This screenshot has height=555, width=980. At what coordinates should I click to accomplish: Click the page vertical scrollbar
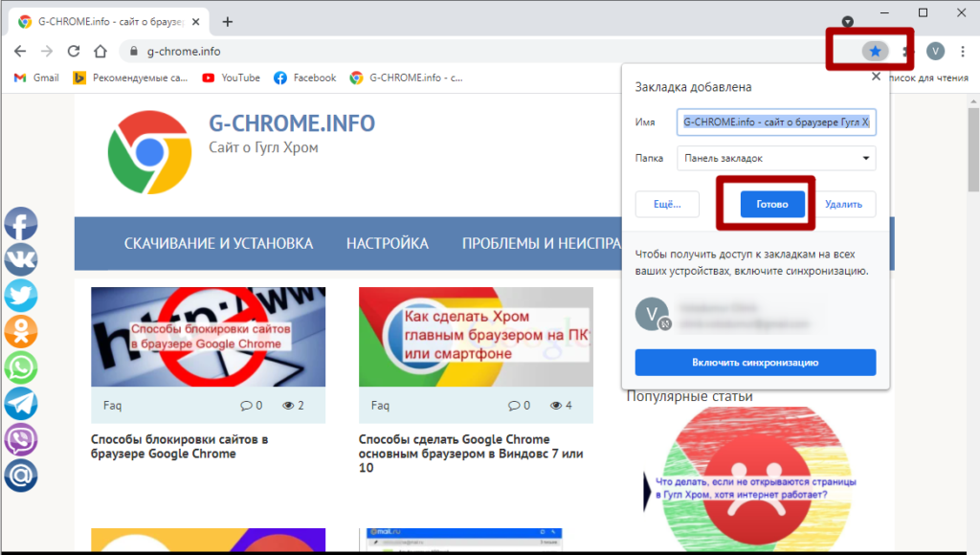[x=973, y=150]
